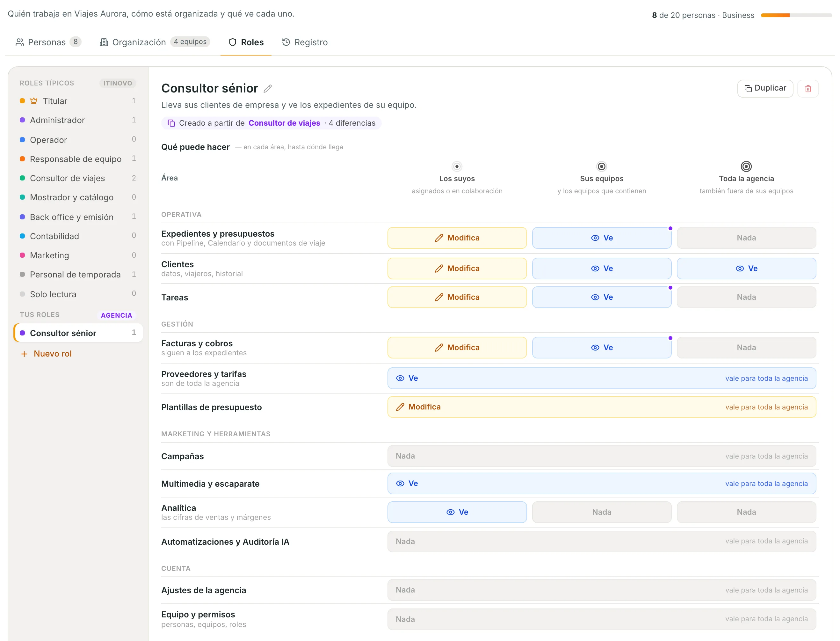Click the 'Toda la agencia' scope target icon
The image size is (840, 641).
point(746,166)
